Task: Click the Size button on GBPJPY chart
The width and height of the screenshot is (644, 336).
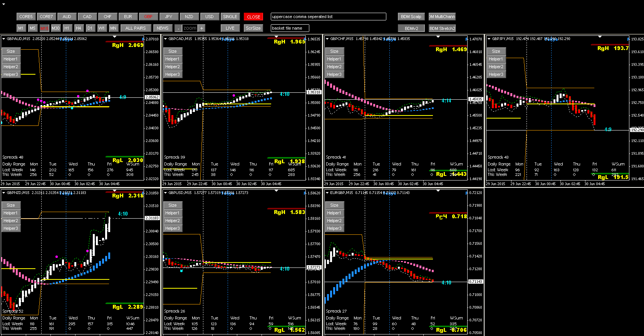Action: (x=496, y=51)
